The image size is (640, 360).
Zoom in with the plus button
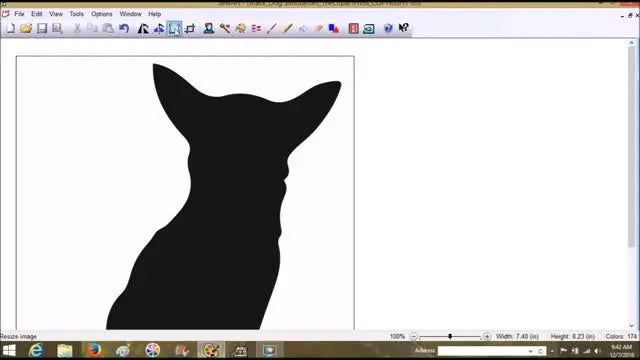pos(487,337)
